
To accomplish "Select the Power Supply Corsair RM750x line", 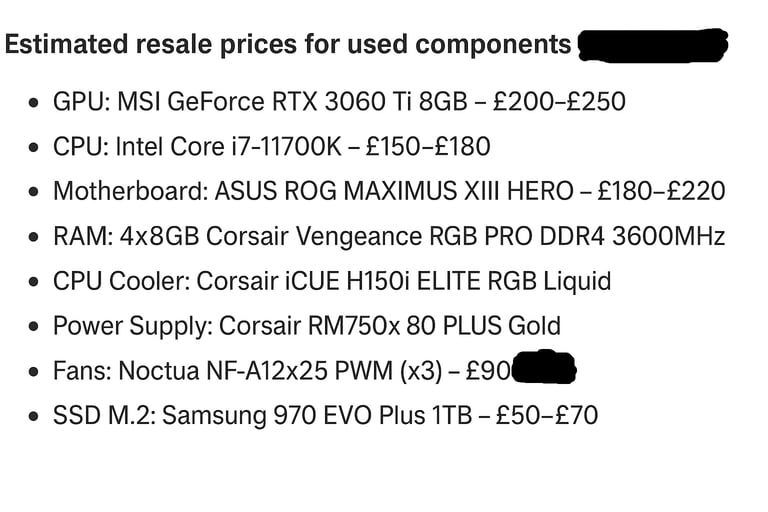I will 307,326.
